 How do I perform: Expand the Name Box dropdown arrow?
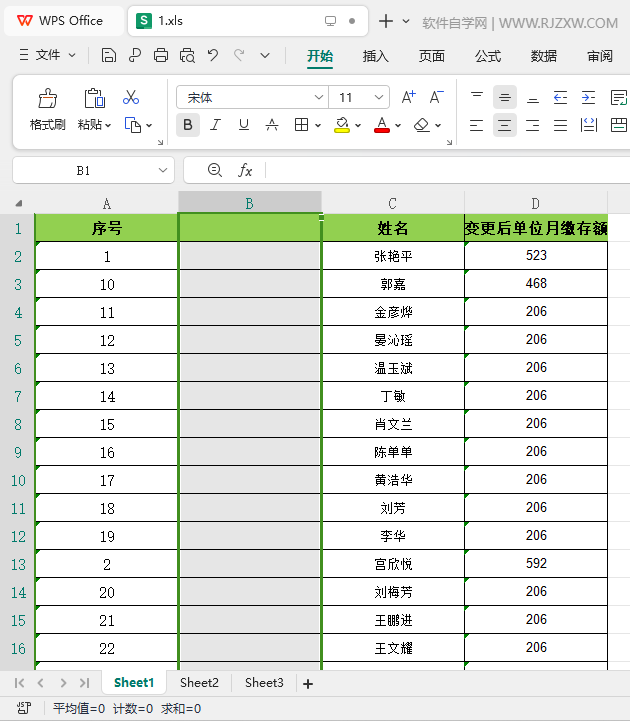coord(162,170)
